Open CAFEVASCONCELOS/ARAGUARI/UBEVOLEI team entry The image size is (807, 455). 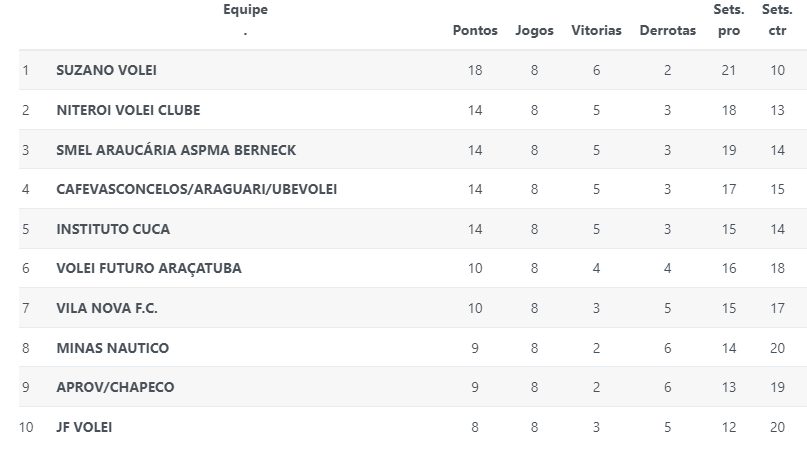click(197, 189)
